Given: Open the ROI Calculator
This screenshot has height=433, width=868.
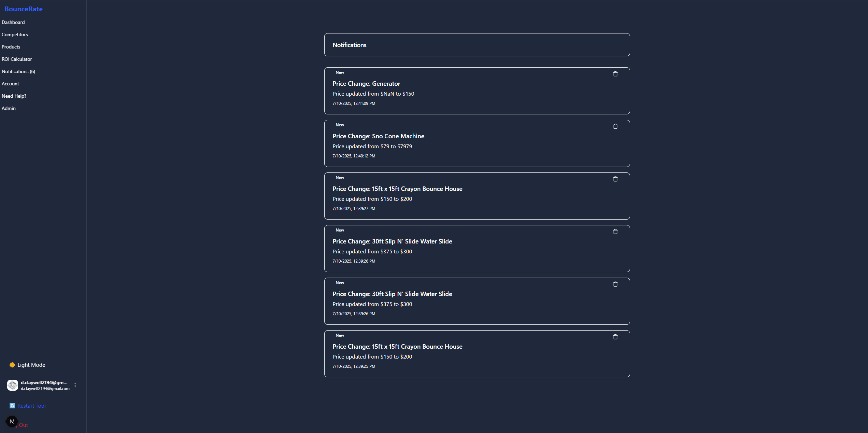Looking at the screenshot, I should pyautogui.click(x=17, y=59).
